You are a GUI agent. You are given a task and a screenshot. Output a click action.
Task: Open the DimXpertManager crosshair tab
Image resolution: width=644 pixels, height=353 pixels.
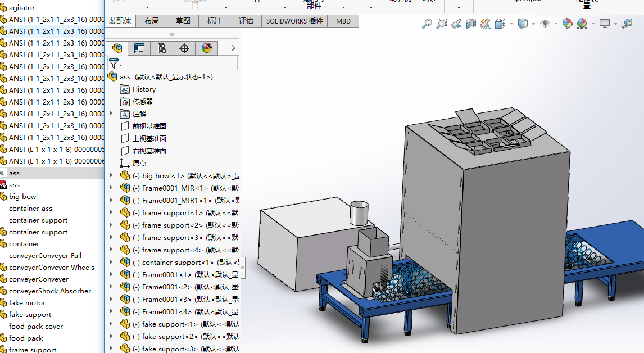(184, 48)
